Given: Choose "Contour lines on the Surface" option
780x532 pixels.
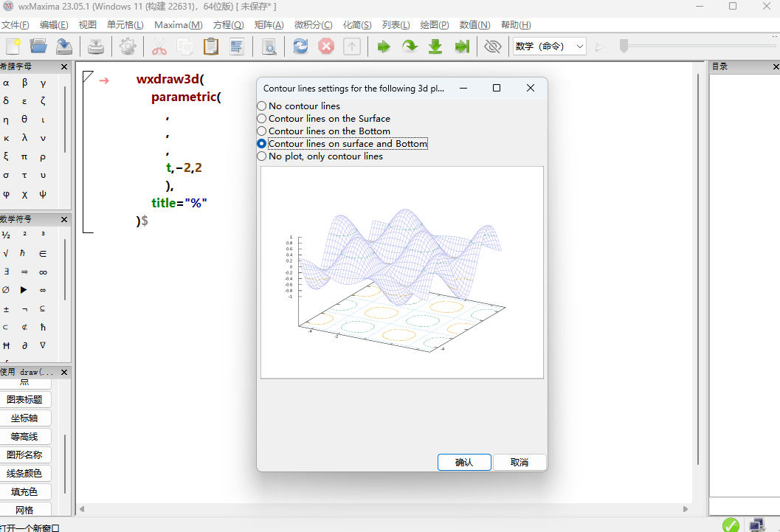Looking at the screenshot, I should [262, 119].
